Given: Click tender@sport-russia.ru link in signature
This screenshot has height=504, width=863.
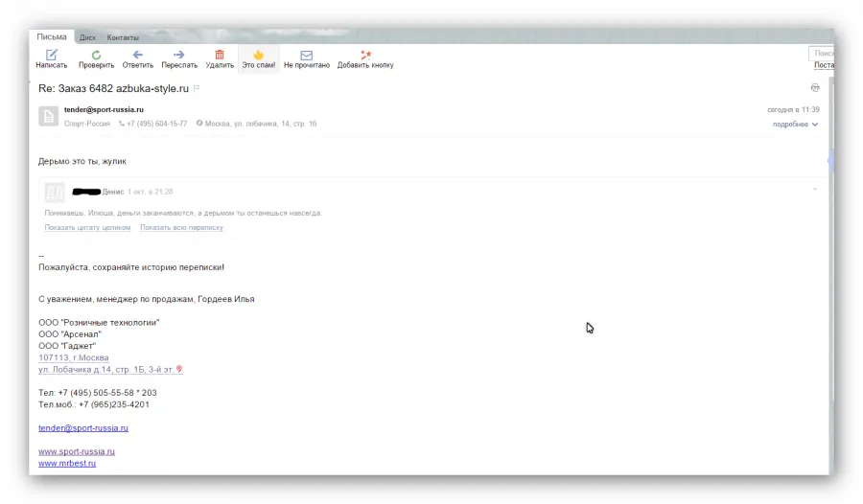Looking at the screenshot, I should [x=83, y=427].
